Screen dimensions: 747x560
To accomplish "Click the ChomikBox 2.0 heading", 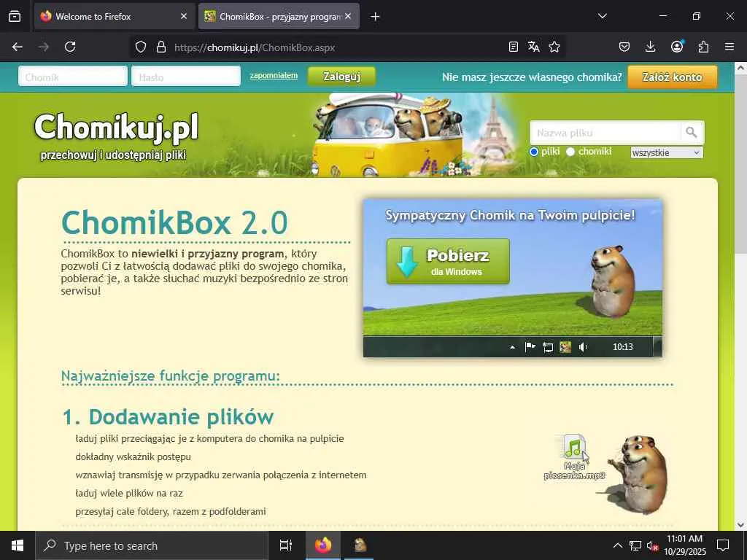I will [174, 222].
